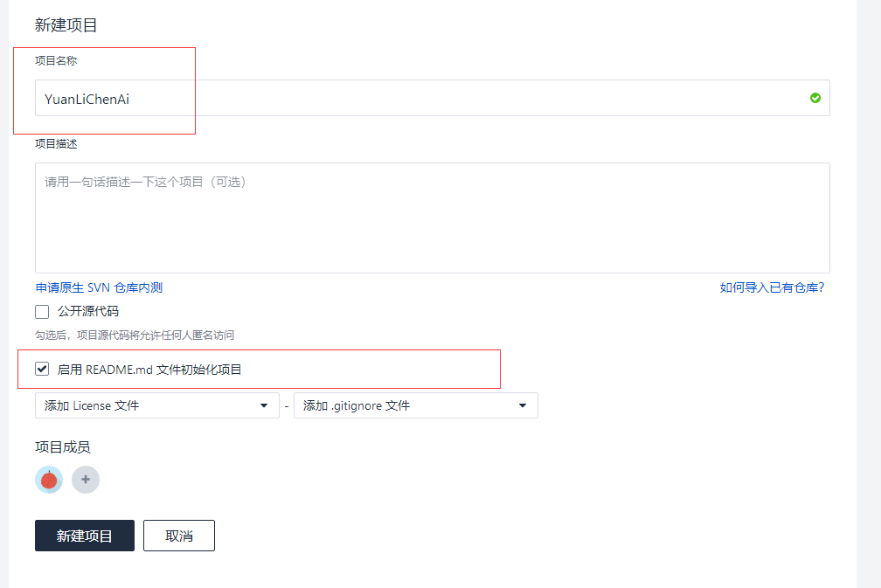This screenshot has width=881, height=588.
Task: Click the 新建项目 button
Action: click(85, 536)
